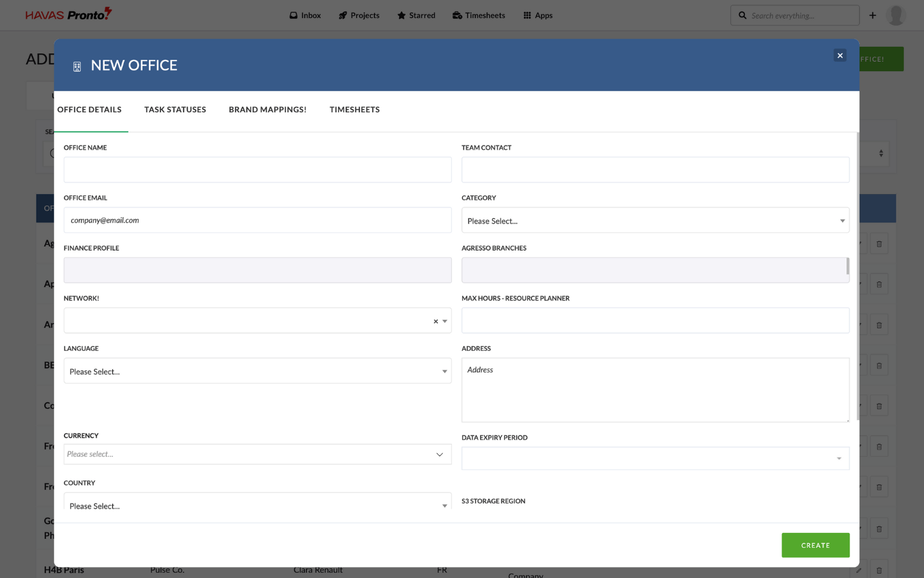This screenshot has width=924, height=578.
Task: Switch to the Timesheets tab in dialog
Action: pyautogui.click(x=355, y=110)
